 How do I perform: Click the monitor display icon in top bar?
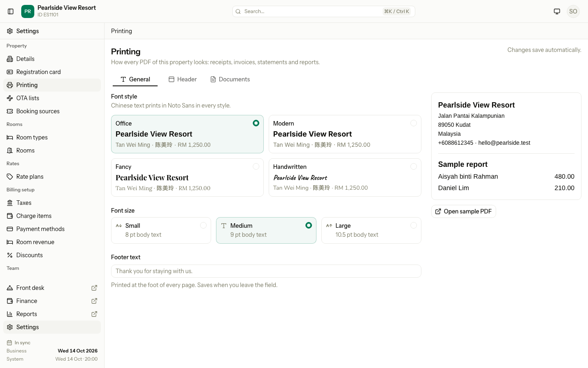[557, 11]
